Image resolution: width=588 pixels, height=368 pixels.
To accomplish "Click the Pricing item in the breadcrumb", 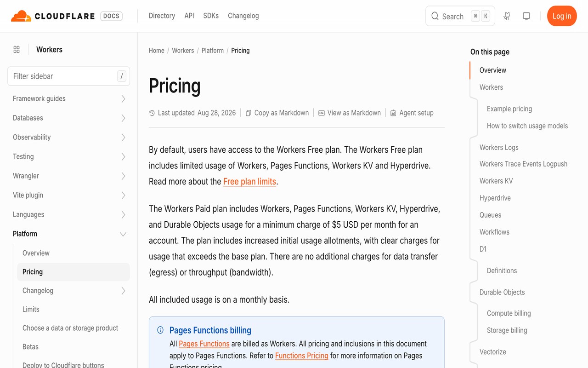I will pyautogui.click(x=240, y=51).
